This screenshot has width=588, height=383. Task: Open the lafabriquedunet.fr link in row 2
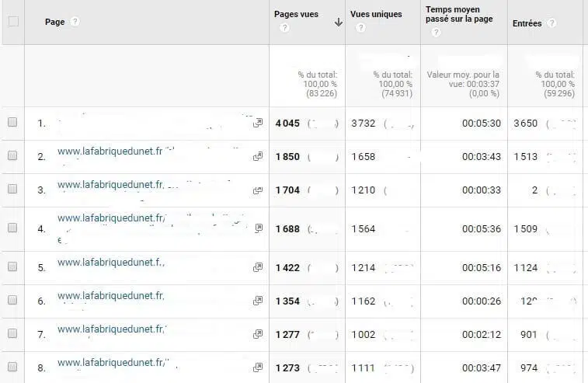pos(110,152)
